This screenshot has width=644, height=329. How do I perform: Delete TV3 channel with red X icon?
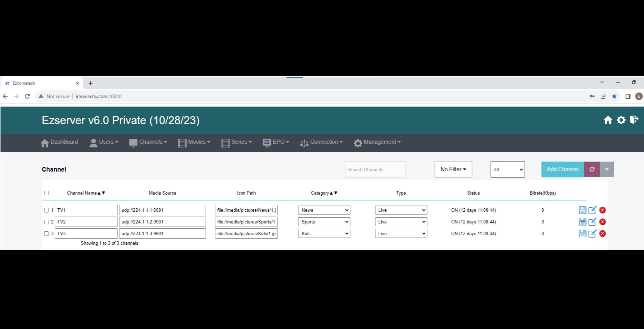tap(602, 233)
